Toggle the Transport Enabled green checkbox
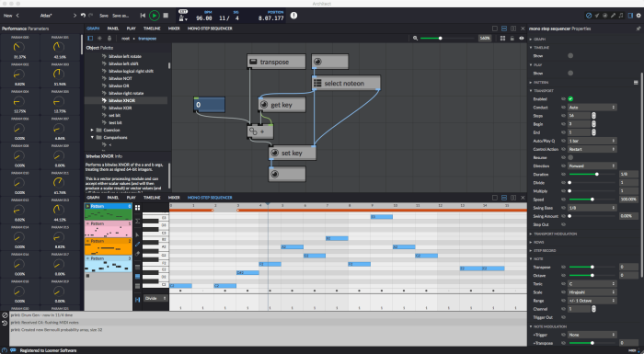 tap(570, 99)
